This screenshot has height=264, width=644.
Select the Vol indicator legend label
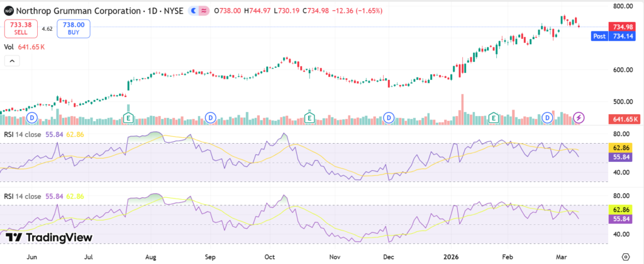click(x=9, y=47)
